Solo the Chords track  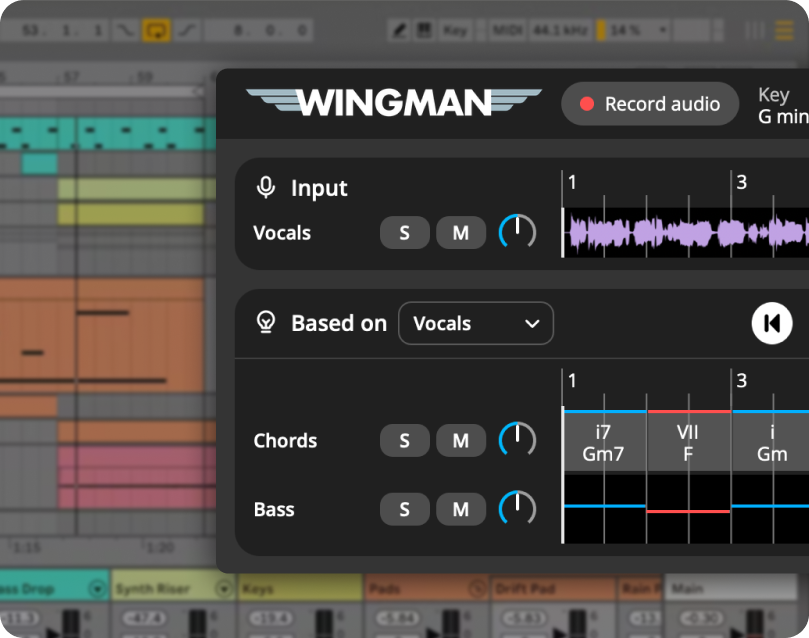(404, 441)
